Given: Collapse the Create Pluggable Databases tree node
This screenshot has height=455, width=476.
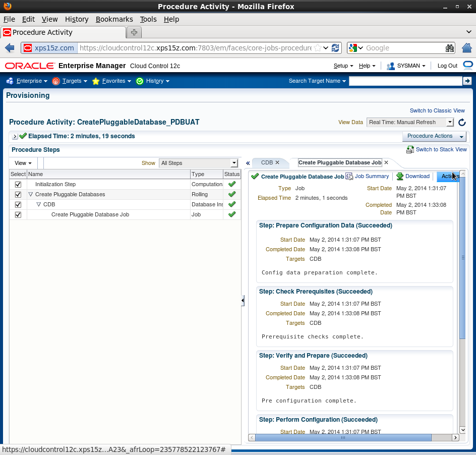Looking at the screenshot, I should coord(30,194).
